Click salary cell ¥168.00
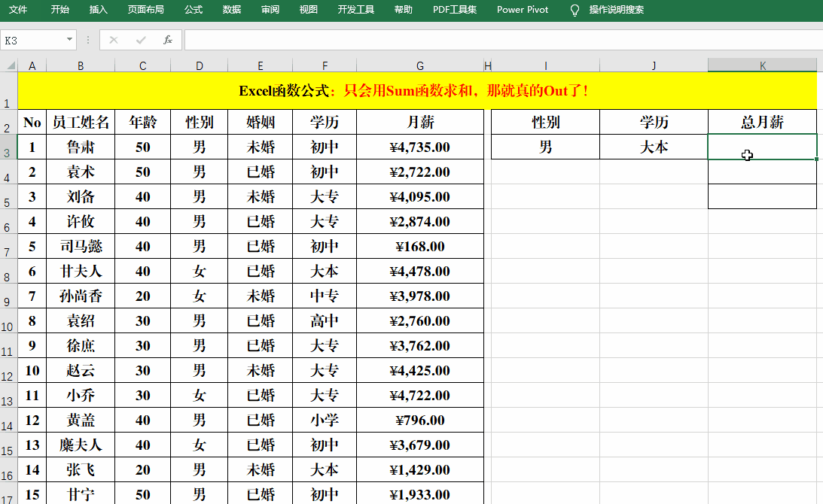The image size is (823, 504). pyautogui.click(x=420, y=246)
